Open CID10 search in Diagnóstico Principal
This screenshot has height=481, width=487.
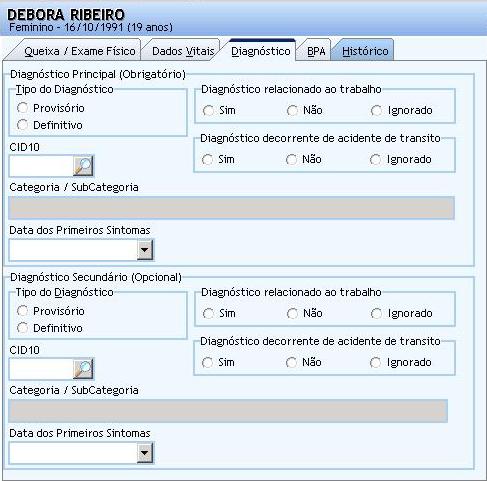pyautogui.click(x=83, y=166)
